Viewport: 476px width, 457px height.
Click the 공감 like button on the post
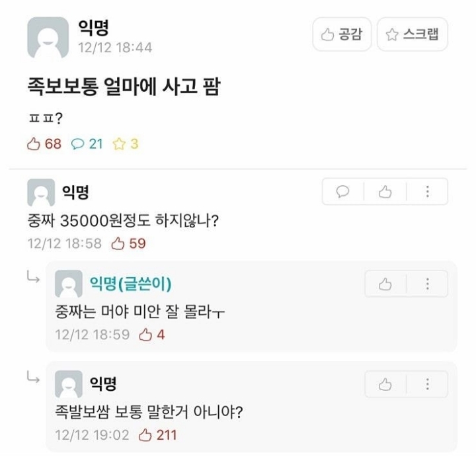342,34
